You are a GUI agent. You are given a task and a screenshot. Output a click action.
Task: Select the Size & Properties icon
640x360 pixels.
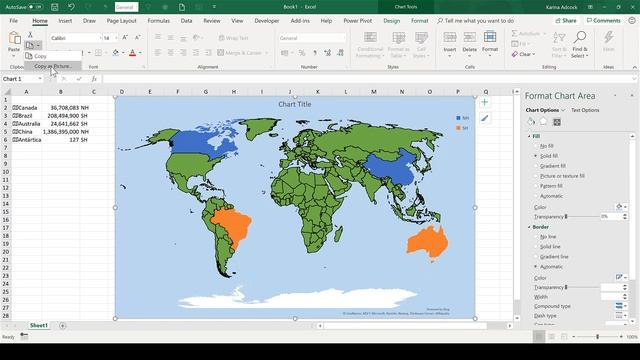[557, 122]
